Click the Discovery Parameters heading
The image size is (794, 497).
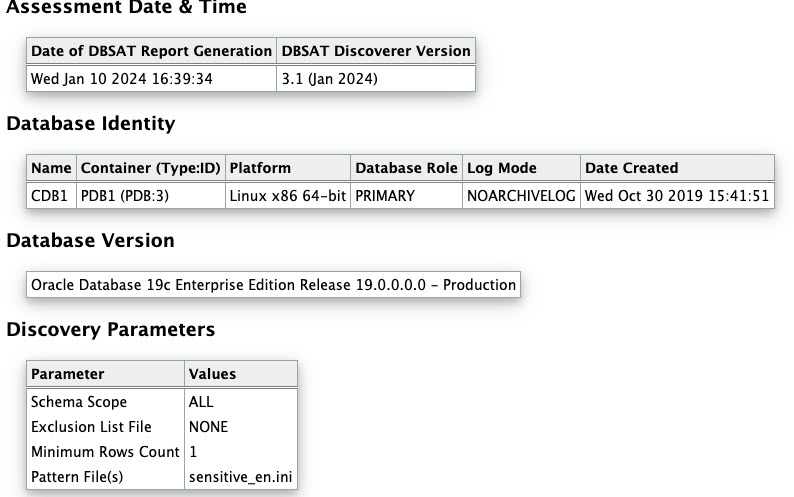tap(110, 330)
